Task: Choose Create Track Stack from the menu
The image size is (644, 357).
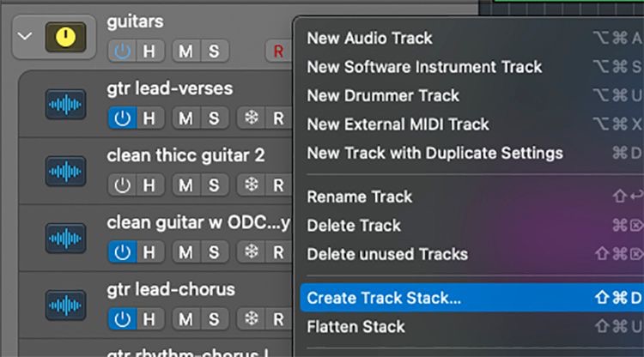Action: point(384,298)
